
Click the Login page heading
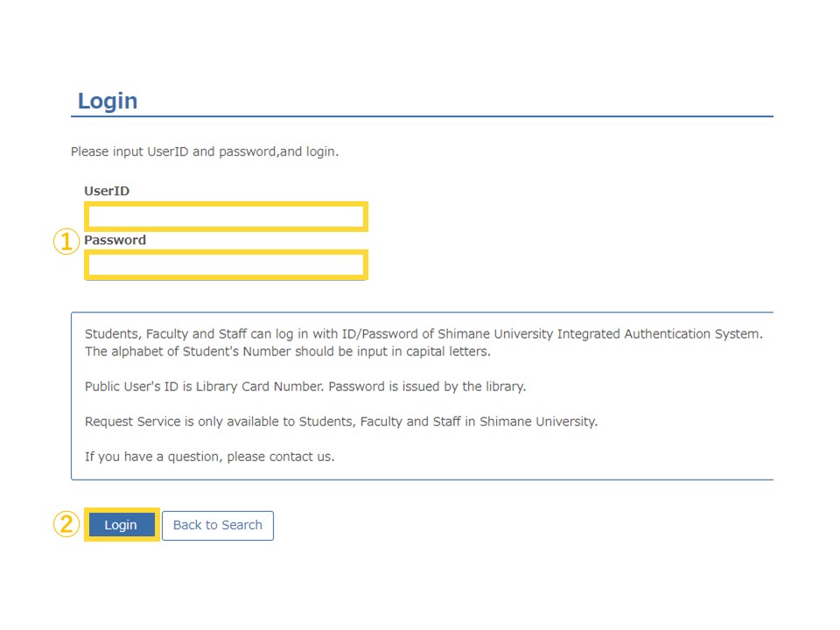pos(108,101)
